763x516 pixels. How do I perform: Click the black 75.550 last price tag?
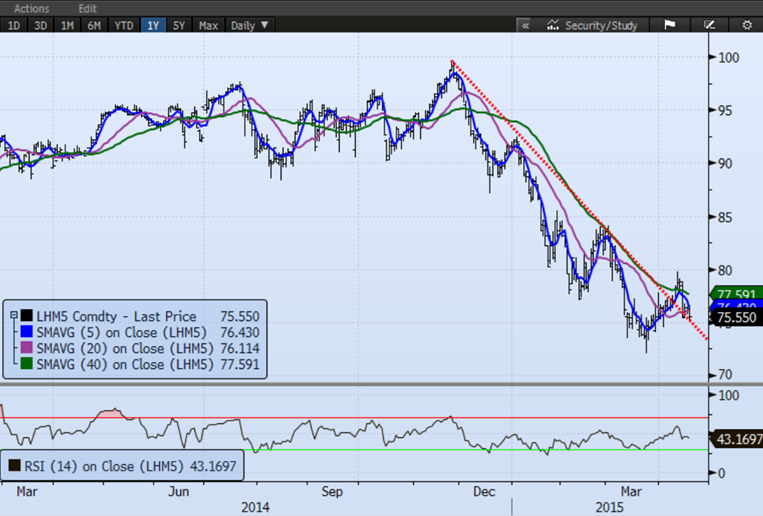pyautogui.click(x=737, y=318)
